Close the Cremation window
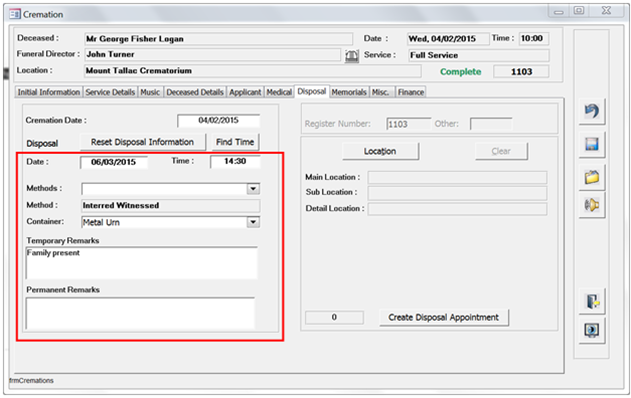The height and width of the screenshot is (398, 631). [606, 11]
